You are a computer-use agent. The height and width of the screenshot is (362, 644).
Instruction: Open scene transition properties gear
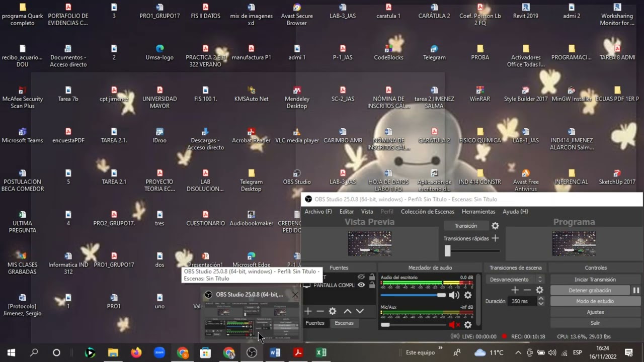(x=539, y=290)
